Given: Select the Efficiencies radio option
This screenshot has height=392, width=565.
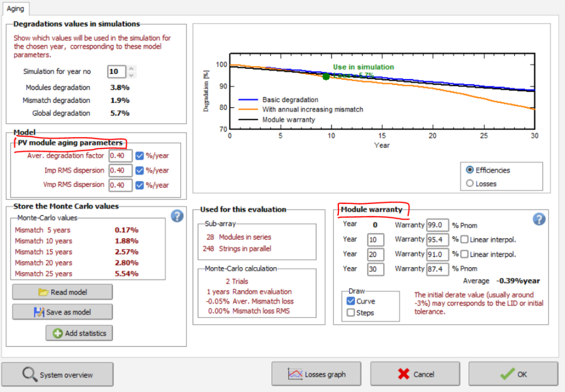Looking at the screenshot, I should (x=470, y=170).
